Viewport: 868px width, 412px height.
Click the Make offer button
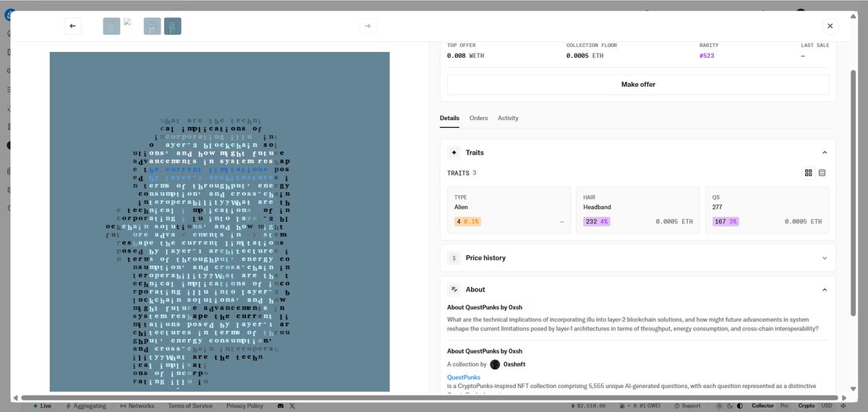coord(638,85)
